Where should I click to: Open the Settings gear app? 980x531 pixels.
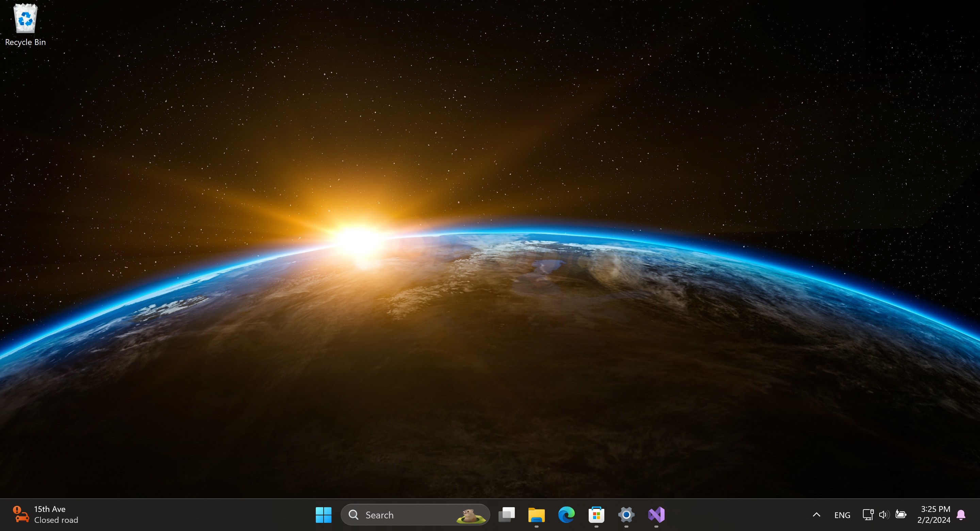click(x=626, y=515)
